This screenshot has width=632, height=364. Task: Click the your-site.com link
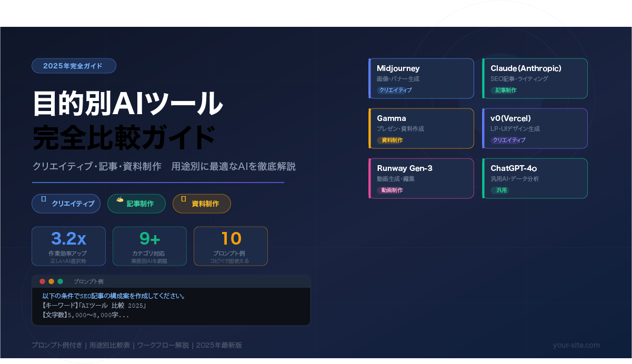point(576,345)
